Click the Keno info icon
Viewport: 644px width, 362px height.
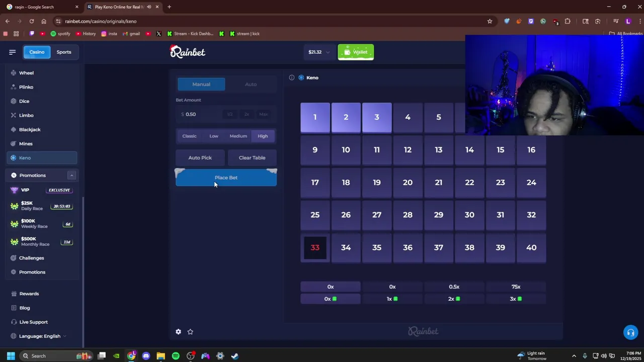point(291,77)
